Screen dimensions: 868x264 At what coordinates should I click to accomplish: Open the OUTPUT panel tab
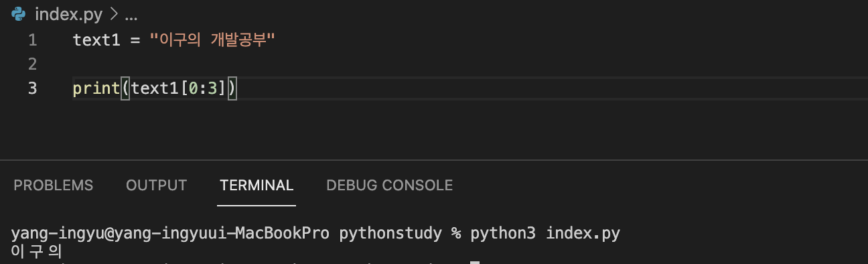click(x=156, y=185)
